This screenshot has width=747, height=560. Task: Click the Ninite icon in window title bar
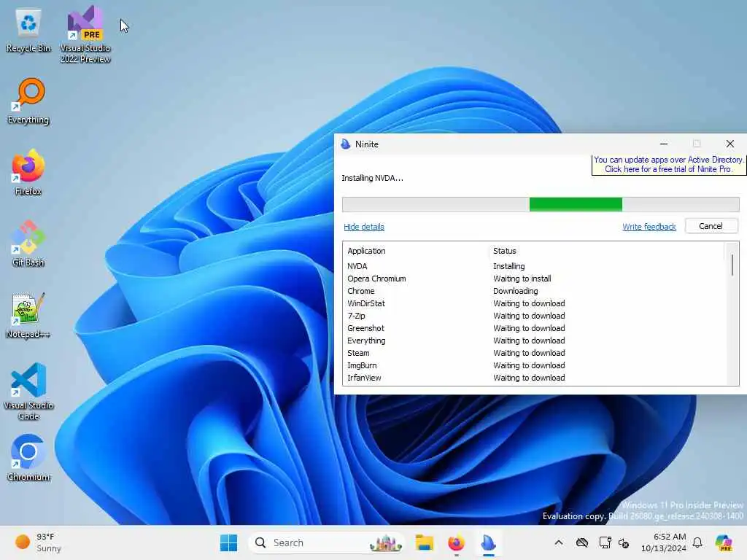[x=346, y=144]
